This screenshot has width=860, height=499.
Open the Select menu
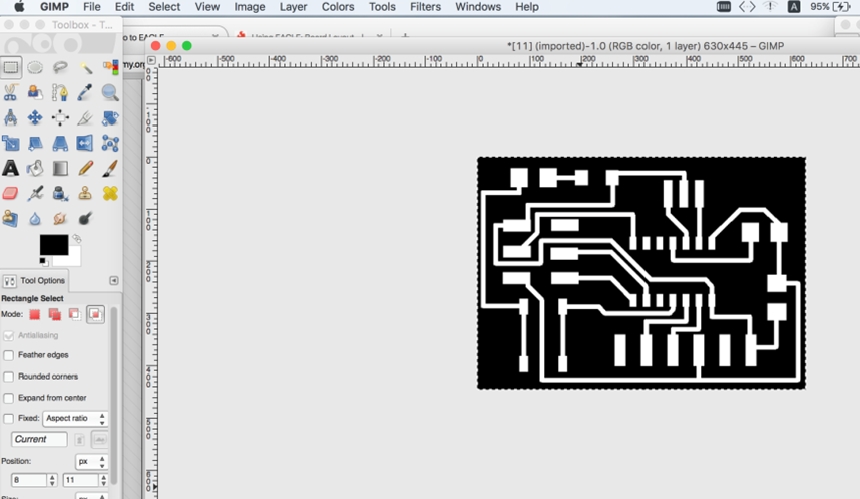[164, 7]
